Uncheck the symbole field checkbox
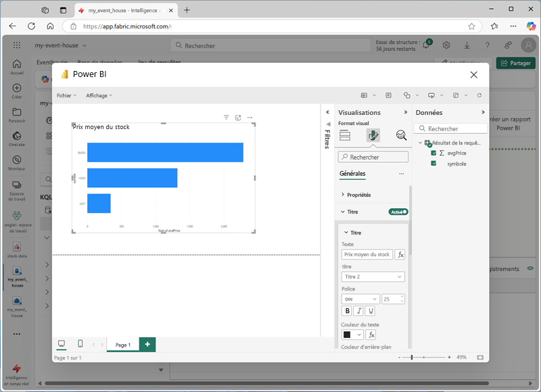This screenshot has height=392, width=541. coord(433,164)
